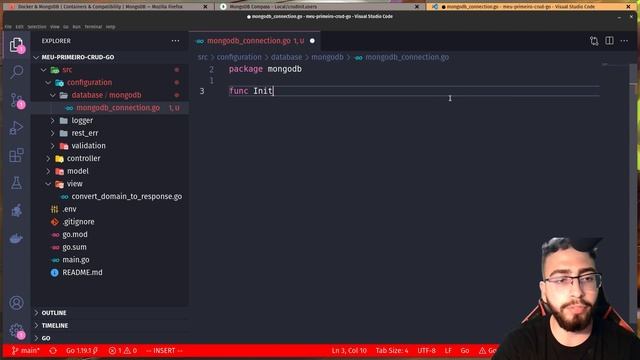Image resolution: width=640 pixels, height=360 pixels.
Task: Click database in the breadcrumb path
Action: 286,57
